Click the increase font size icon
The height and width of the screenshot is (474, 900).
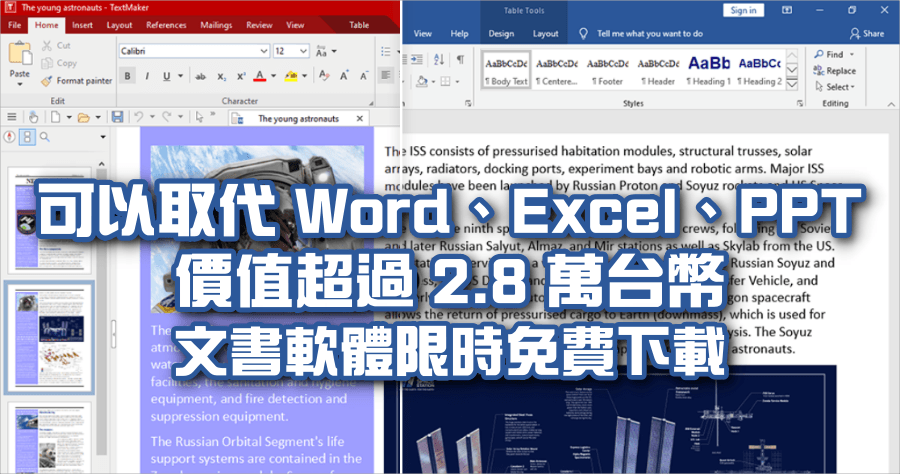click(x=344, y=76)
